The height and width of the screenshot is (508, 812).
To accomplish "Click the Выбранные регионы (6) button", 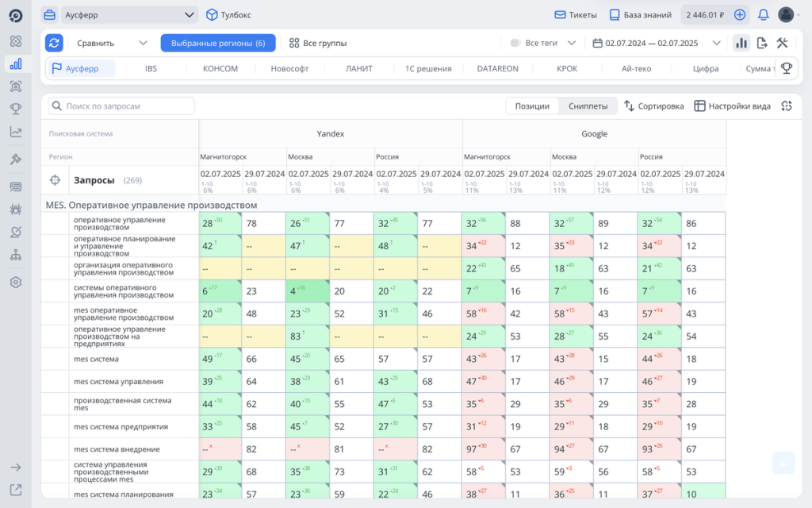I will tap(218, 43).
